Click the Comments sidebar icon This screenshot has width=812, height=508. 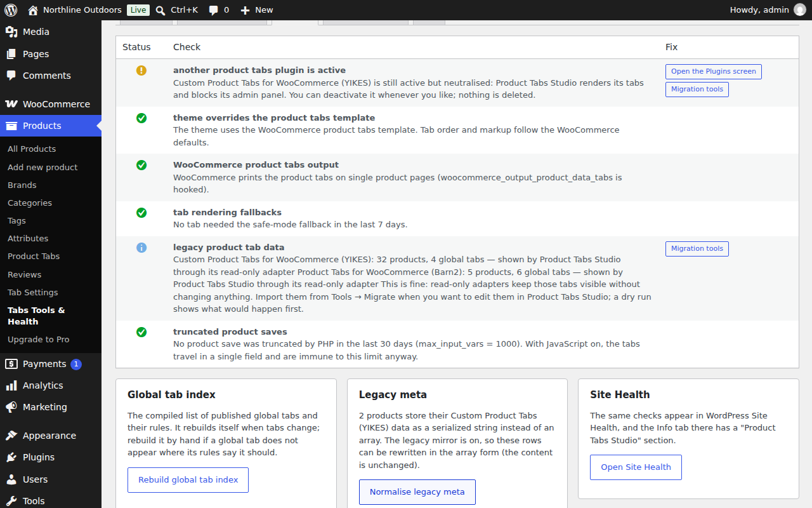pyautogui.click(x=11, y=76)
